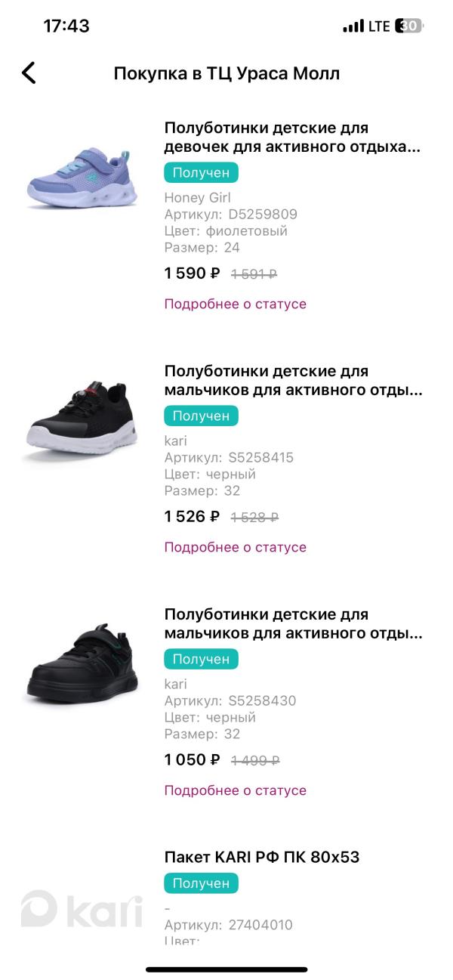Tap "Получен" badge on Honey Girl item
The image size is (453, 980).
[201, 172]
